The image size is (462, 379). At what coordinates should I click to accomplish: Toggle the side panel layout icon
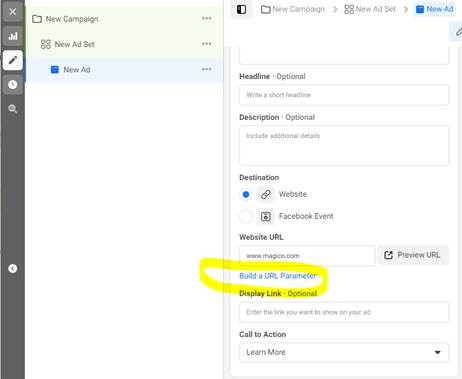click(242, 9)
